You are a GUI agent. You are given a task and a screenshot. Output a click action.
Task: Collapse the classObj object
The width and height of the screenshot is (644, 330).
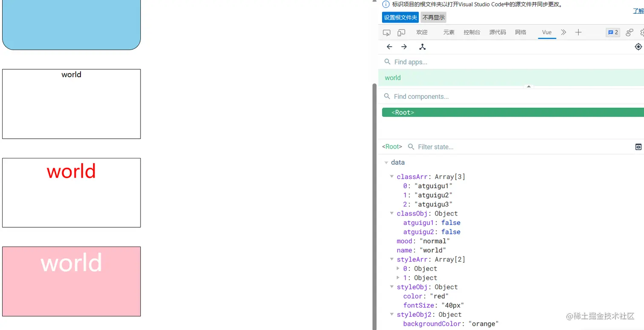(392, 214)
